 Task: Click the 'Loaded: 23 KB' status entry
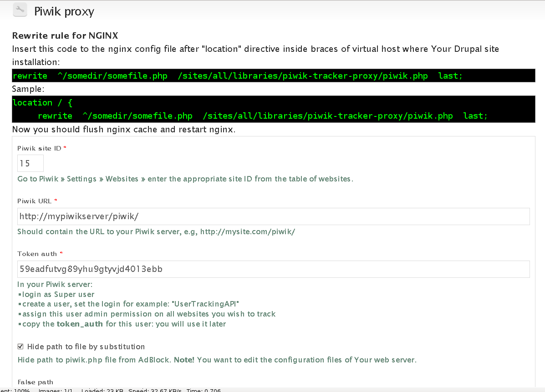point(102,390)
